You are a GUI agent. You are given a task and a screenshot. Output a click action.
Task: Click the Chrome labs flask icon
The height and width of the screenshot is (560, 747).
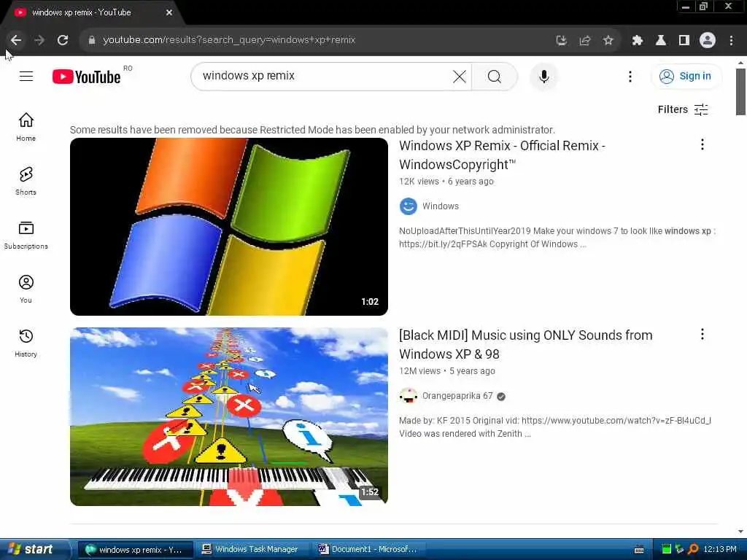tap(661, 41)
